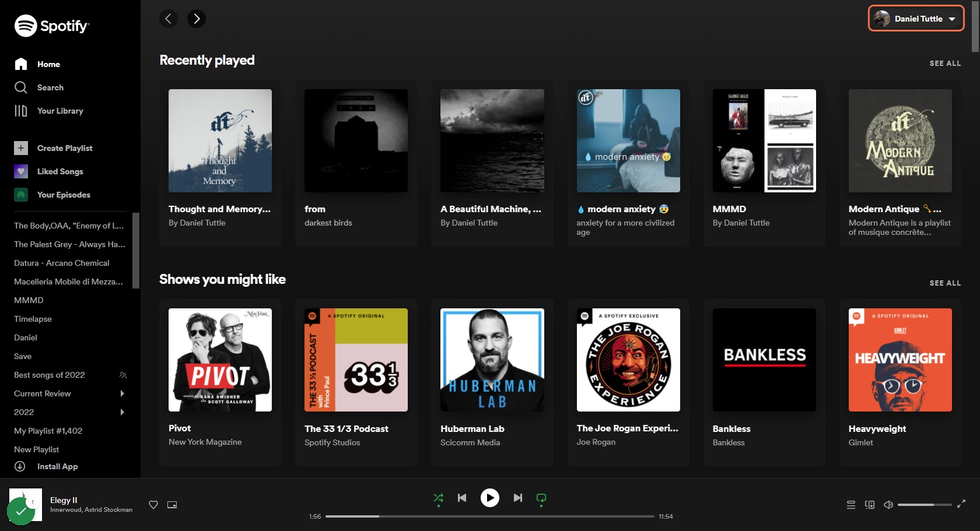Mute the volume speaker icon
The image size is (980, 531).
point(888,505)
